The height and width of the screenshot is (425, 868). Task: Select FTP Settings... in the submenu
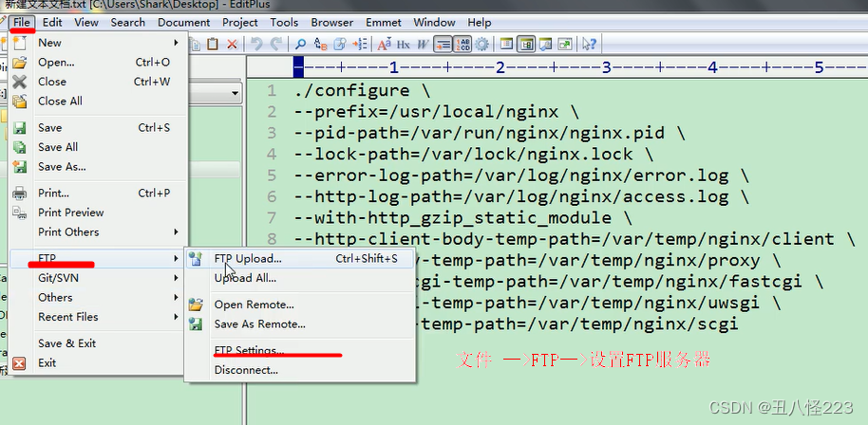tap(249, 350)
